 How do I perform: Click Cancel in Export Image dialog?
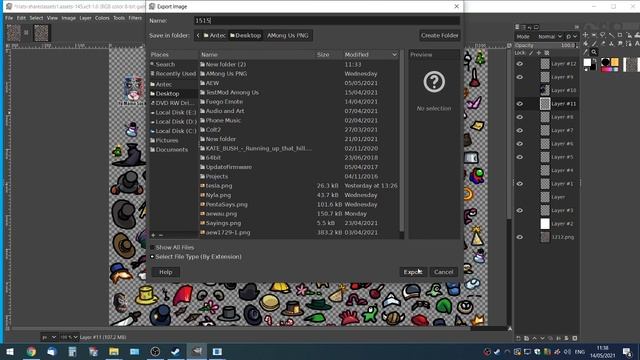pos(444,272)
